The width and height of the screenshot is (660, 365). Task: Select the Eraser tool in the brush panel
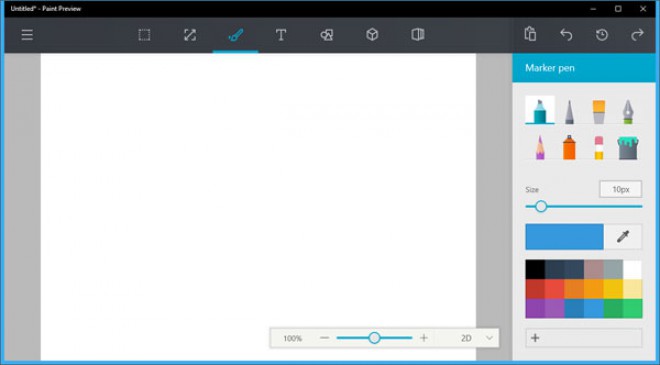[x=599, y=148]
